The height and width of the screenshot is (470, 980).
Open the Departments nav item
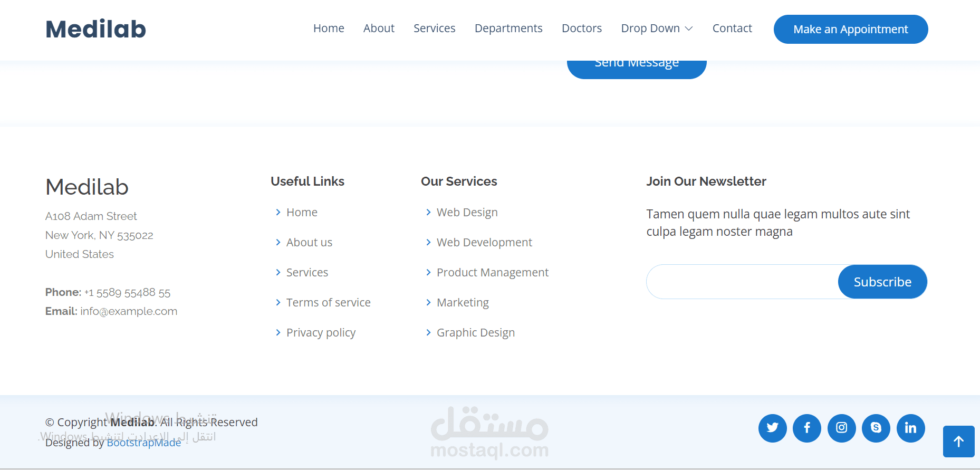tap(508, 28)
